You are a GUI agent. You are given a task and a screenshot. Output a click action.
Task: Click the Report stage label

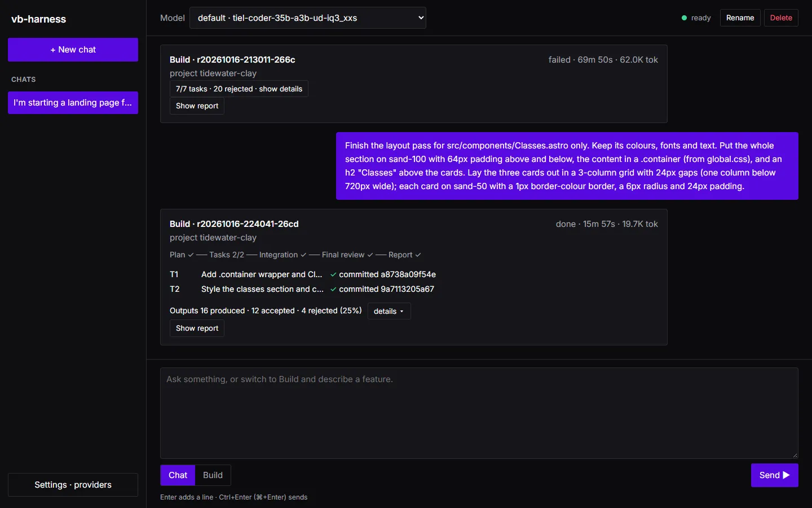tap(400, 255)
